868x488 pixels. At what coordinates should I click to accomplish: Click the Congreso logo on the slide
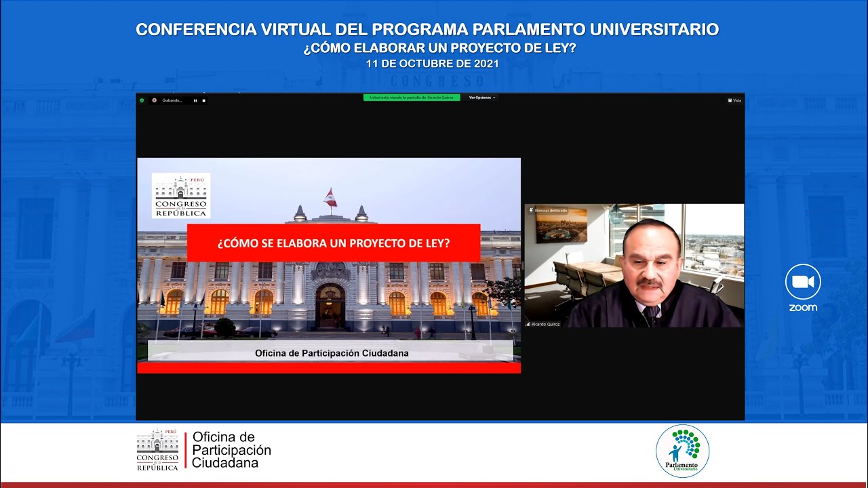pyautogui.click(x=181, y=196)
